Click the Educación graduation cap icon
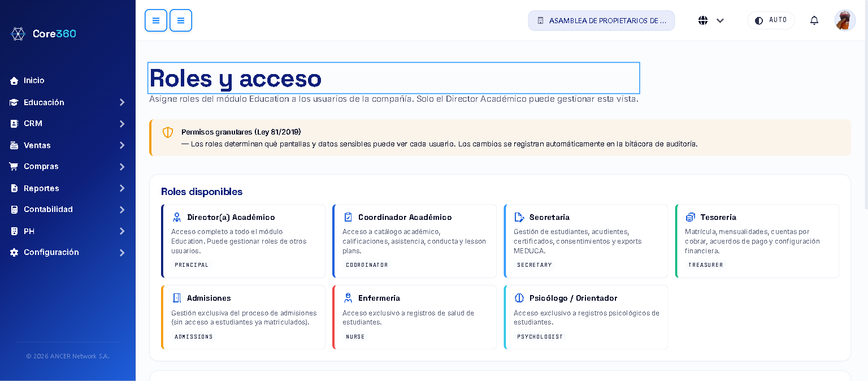Image resolution: width=868 pixels, height=381 pixels. click(14, 102)
